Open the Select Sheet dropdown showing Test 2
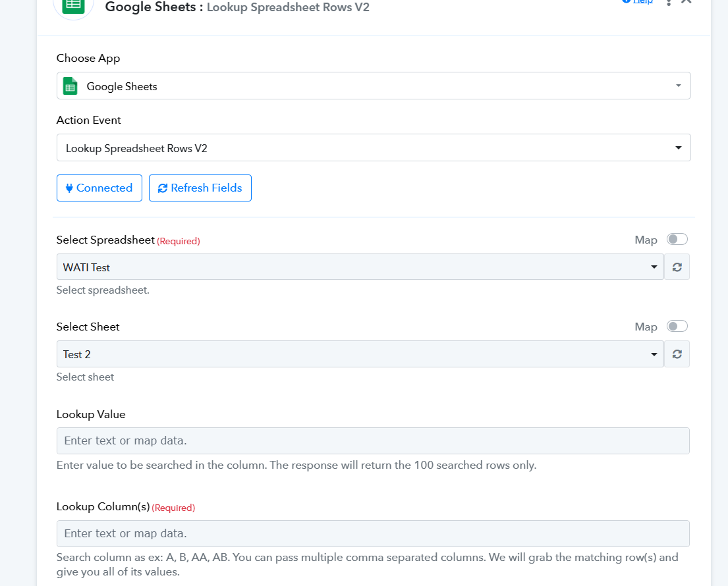The height and width of the screenshot is (586, 728). click(360, 354)
